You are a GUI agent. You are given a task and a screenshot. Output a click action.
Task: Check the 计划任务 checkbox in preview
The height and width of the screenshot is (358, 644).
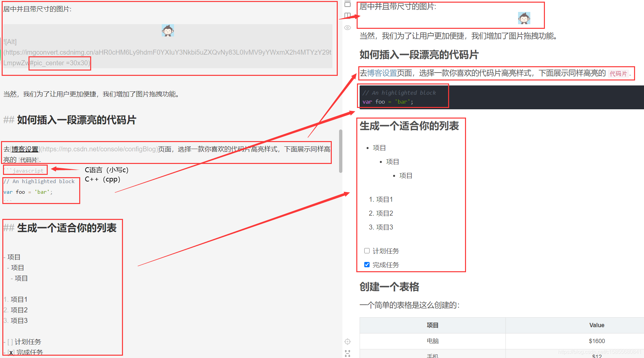coord(367,251)
